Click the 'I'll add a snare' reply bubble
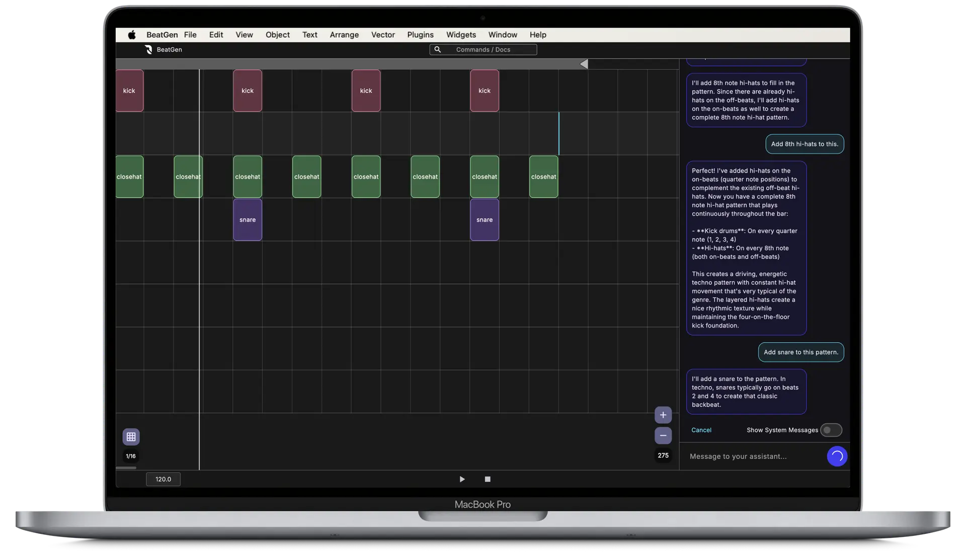This screenshot has width=966, height=560. coord(746,392)
